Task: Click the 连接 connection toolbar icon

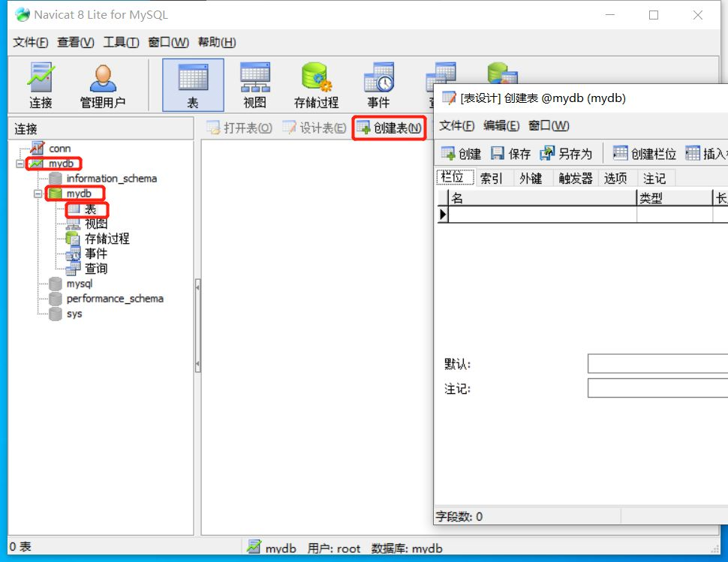Action: coord(41,86)
